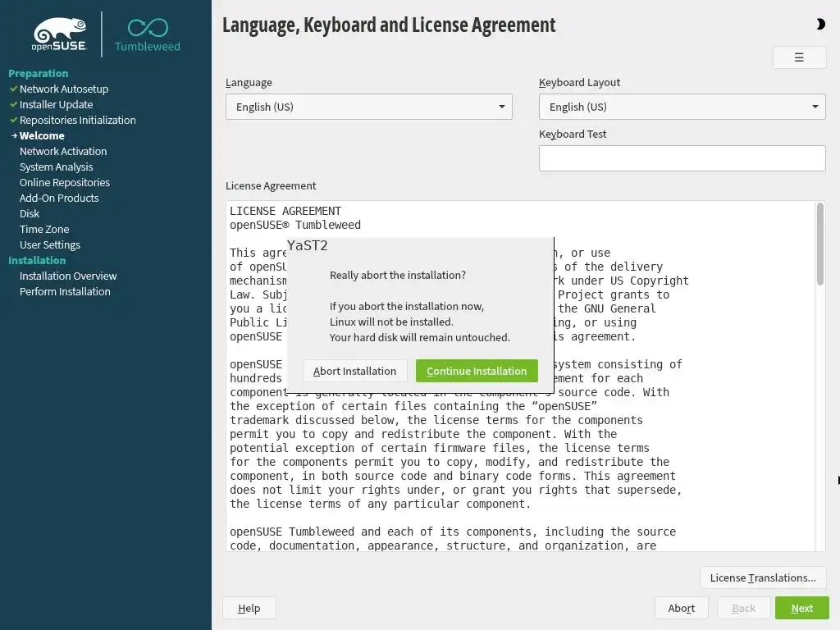Click the openSUSE chameleon logo
Viewport: 840px width, 630px height.
[x=59, y=34]
